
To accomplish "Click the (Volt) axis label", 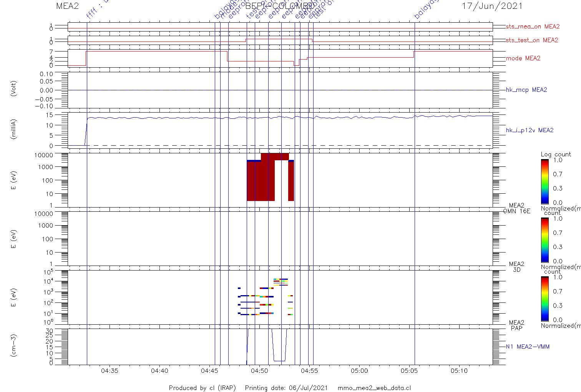I will coord(14,88).
